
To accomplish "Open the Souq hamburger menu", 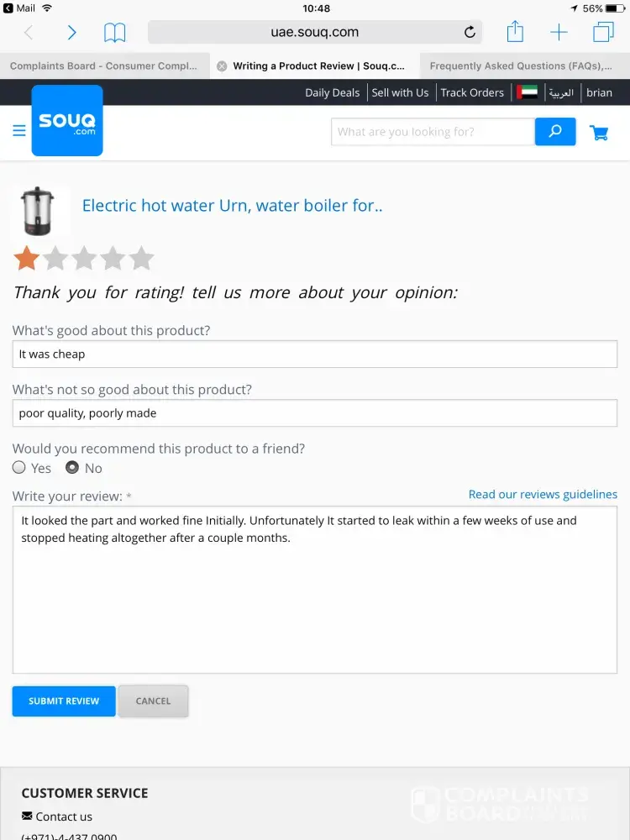I will [19, 131].
